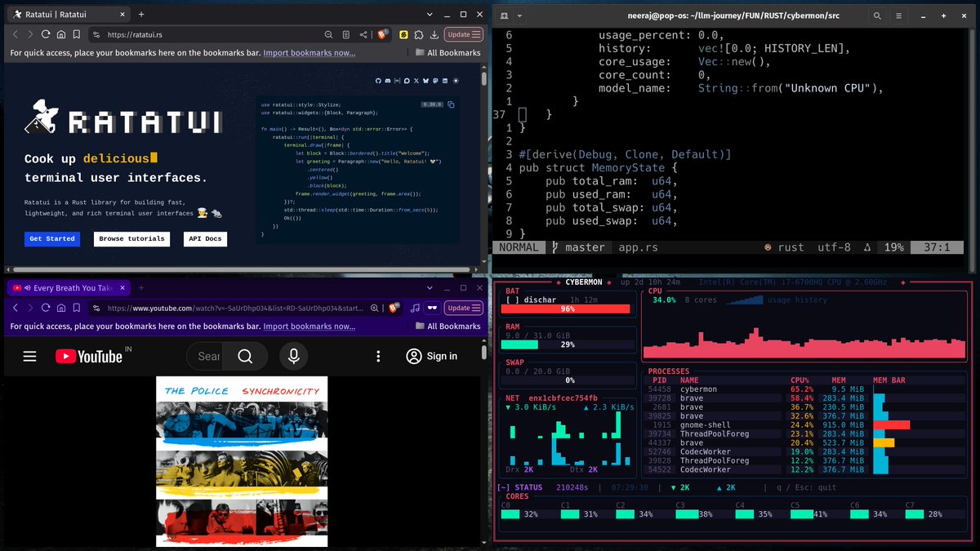
Task: Open YouTube three-dot settings menu
Action: point(378,356)
